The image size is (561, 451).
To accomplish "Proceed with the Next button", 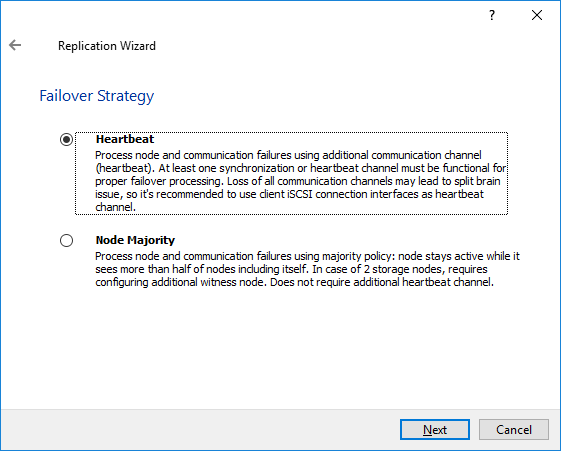I will (435, 430).
